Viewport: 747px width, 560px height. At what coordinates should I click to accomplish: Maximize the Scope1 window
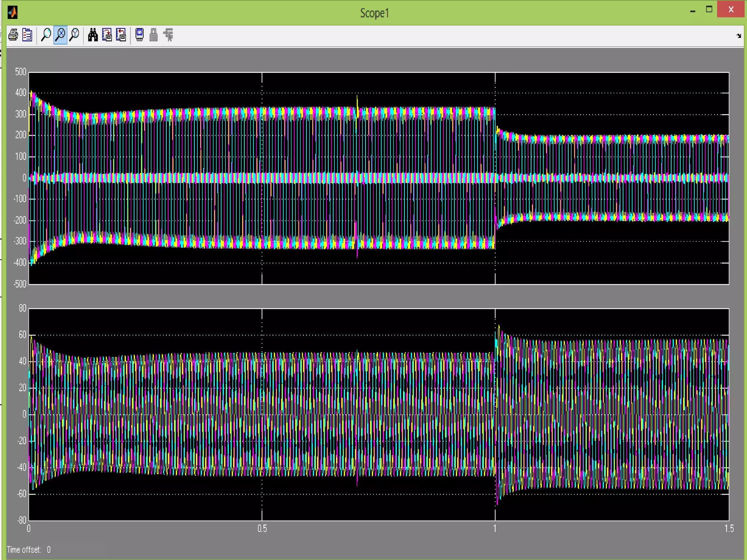pyautogui.click(x=709, y=9)
